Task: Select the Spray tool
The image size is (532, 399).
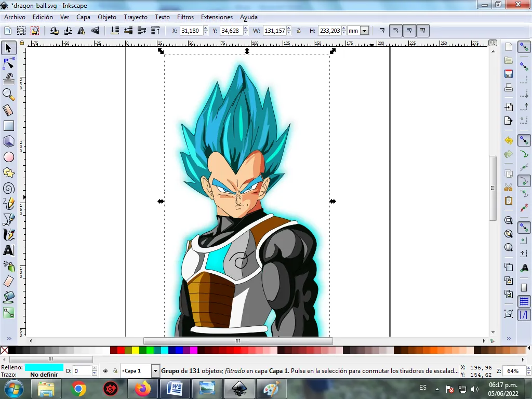Action: [8, 266]
